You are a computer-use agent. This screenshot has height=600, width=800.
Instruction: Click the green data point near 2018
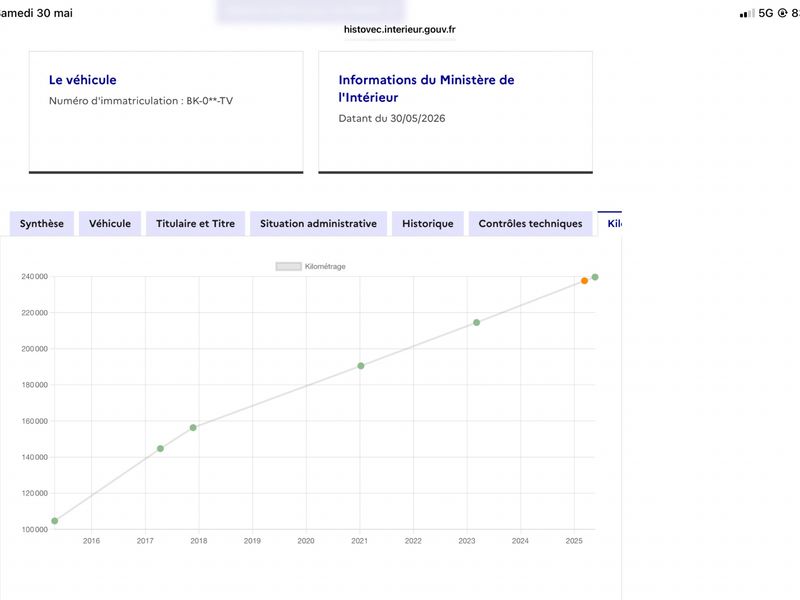click(x=193, y=428)
